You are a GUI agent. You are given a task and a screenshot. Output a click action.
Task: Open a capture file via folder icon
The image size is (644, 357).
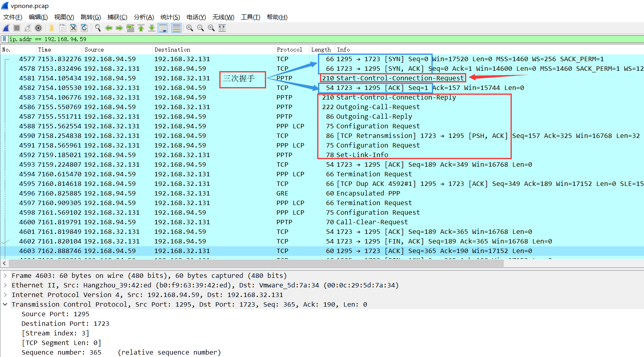[x=52, y=28]
